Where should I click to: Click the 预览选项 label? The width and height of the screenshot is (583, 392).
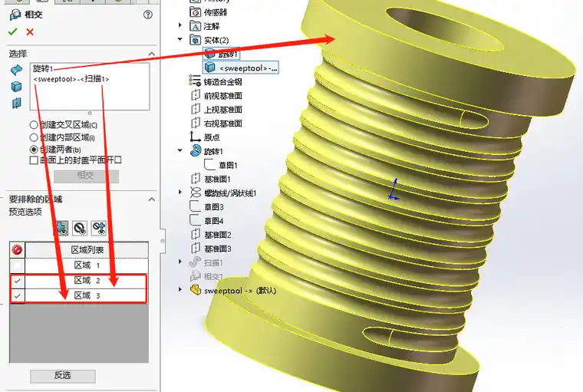(25, 212)
